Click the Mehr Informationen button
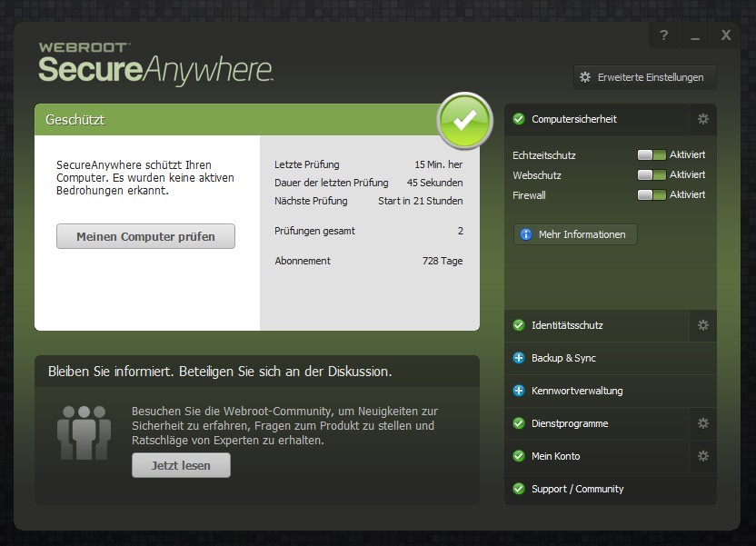Screen dimensions: 756x546 click(575, 234)
